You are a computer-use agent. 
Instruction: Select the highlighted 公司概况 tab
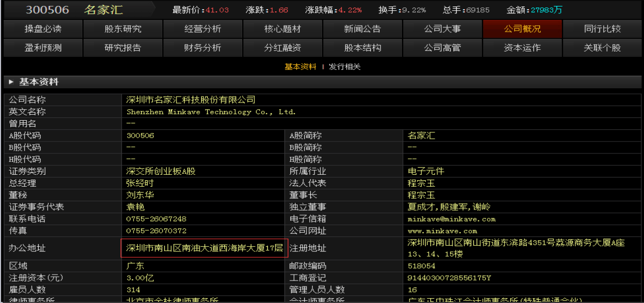tap(523, 29)
